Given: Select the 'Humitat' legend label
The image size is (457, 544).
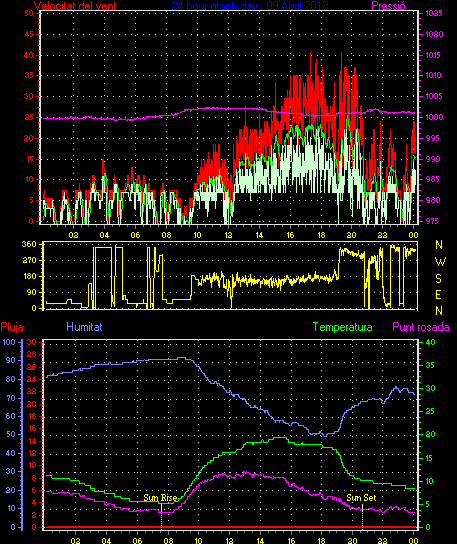Looking at the screenshot, I should coord(84,327).
